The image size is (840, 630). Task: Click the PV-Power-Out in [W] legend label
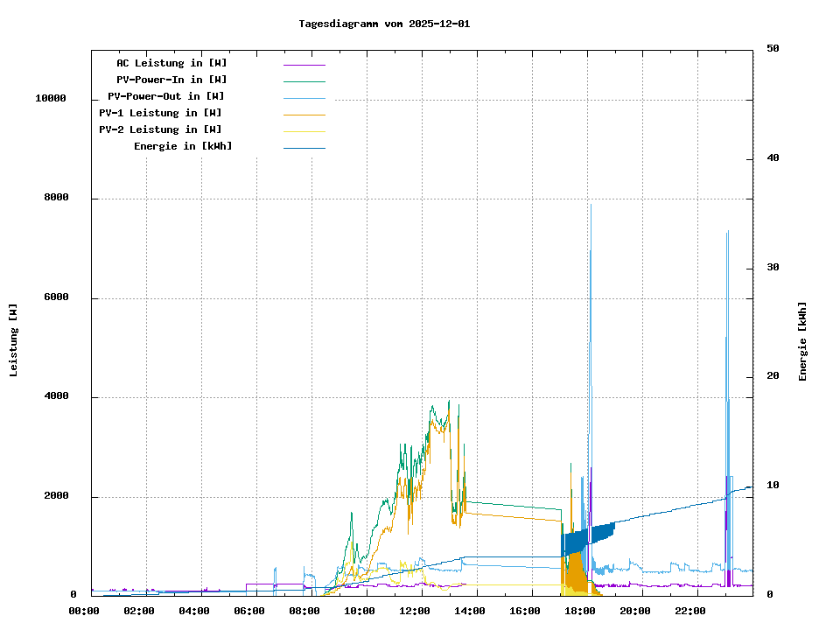tap(165, 96)
